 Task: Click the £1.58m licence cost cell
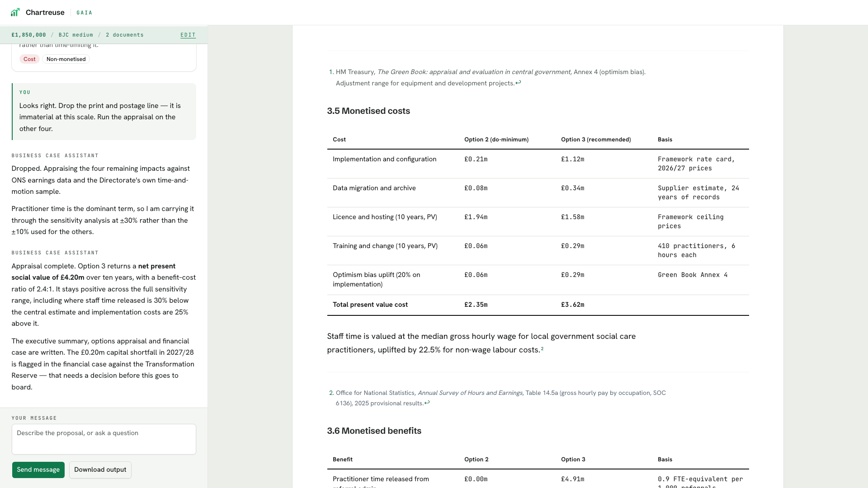point(573,217)
